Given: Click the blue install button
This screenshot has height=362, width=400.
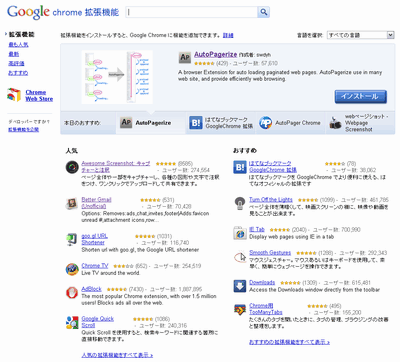Looking at the screenshot, I should point(361,97).
